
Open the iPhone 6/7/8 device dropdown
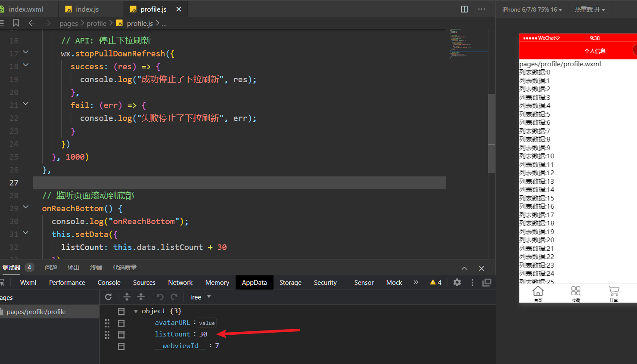532,9
